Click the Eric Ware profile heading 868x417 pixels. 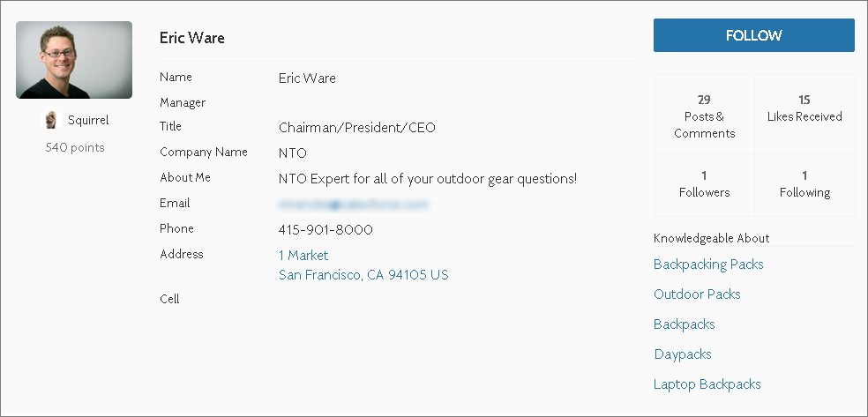pos(192,38)
